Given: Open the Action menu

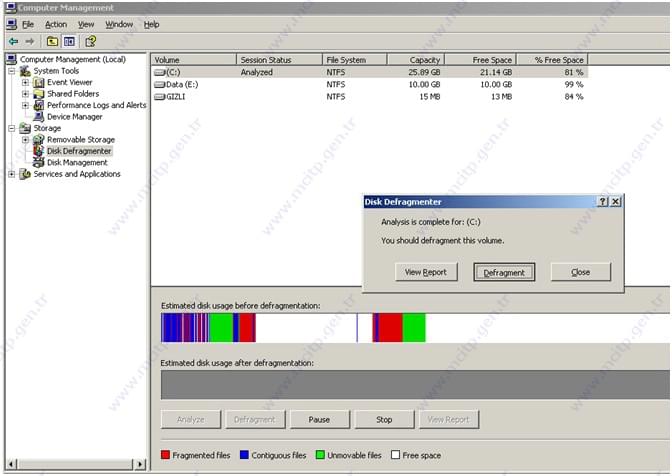Looking at the screenshot, I should click(56, 24).
